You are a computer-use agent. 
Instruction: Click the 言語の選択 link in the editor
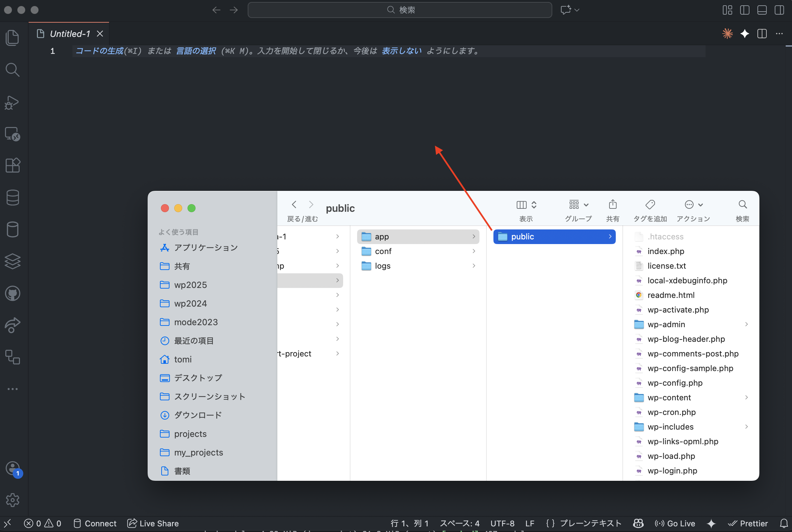click(x=196, y=51)
